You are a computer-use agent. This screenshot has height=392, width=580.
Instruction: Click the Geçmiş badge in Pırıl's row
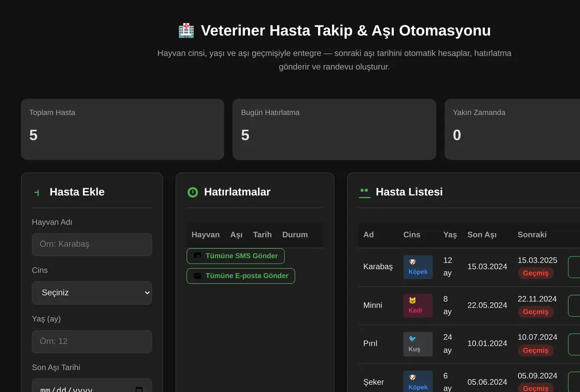click(536, 350)
